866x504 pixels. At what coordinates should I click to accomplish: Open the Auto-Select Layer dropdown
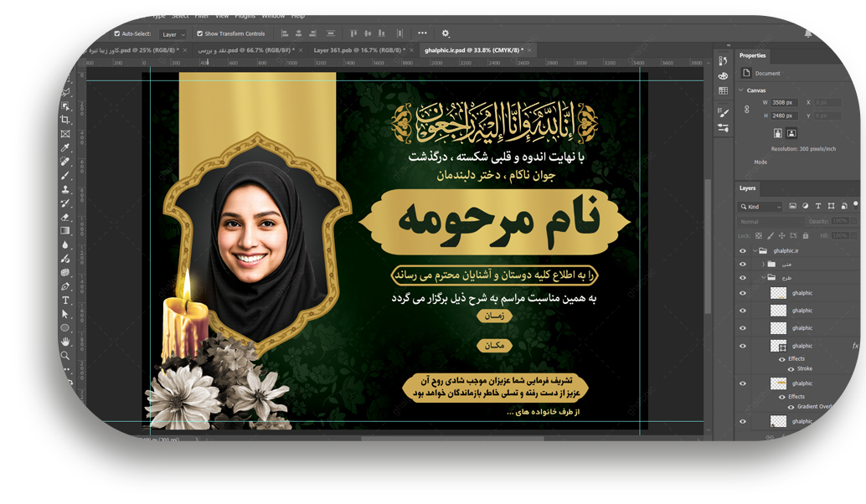[173, 34]
